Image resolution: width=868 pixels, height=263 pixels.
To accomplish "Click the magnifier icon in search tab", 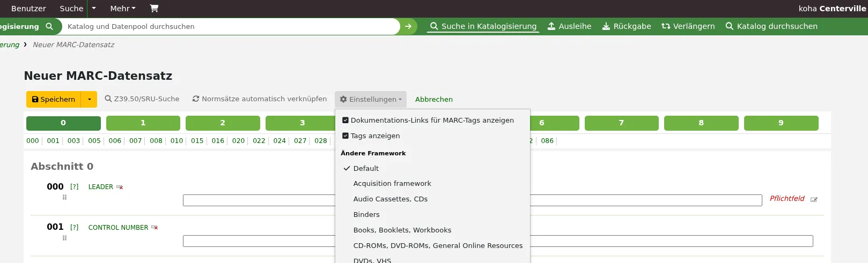I will tap(49, 26).
